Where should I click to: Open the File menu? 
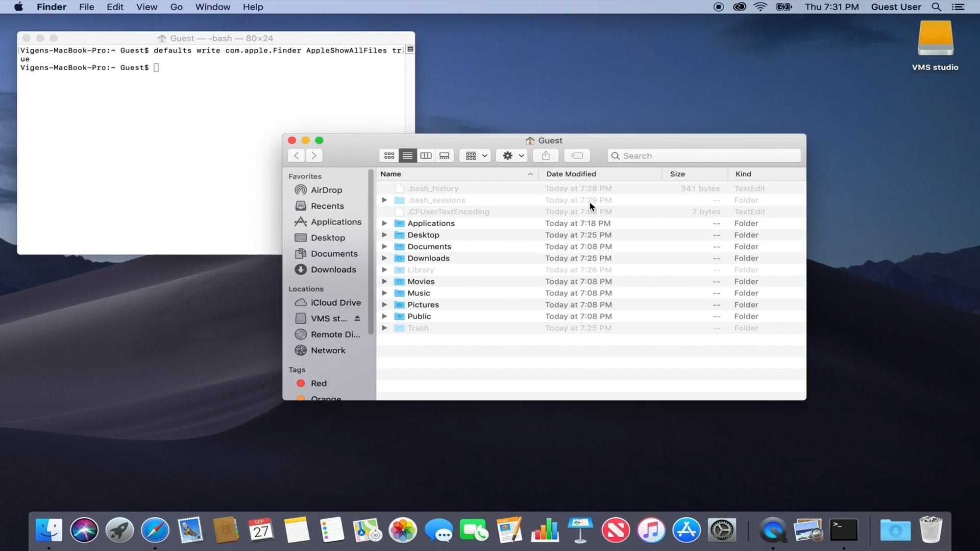click(86, 7)
